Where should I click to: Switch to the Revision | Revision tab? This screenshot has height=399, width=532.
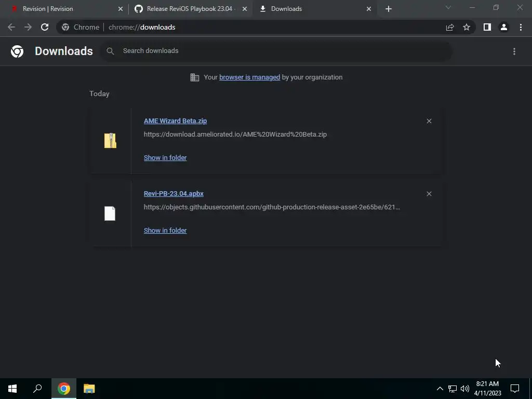pyautogui.click(x=66, y=9)
